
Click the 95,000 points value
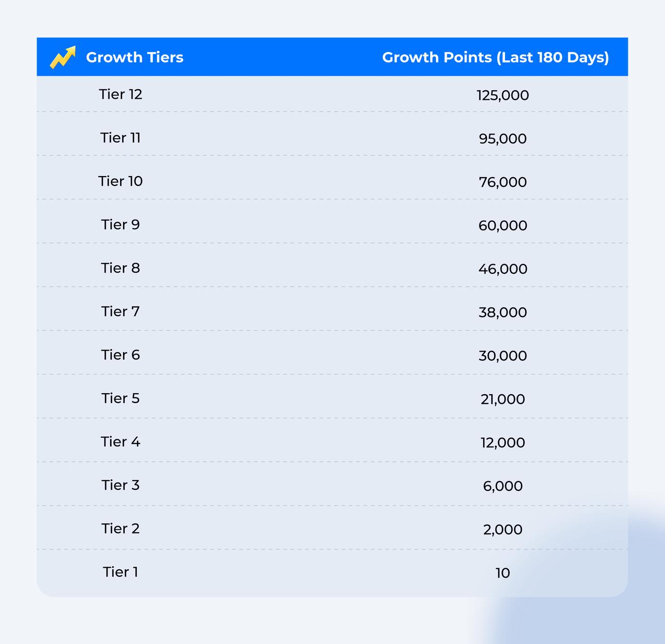(x=502, y=139)
